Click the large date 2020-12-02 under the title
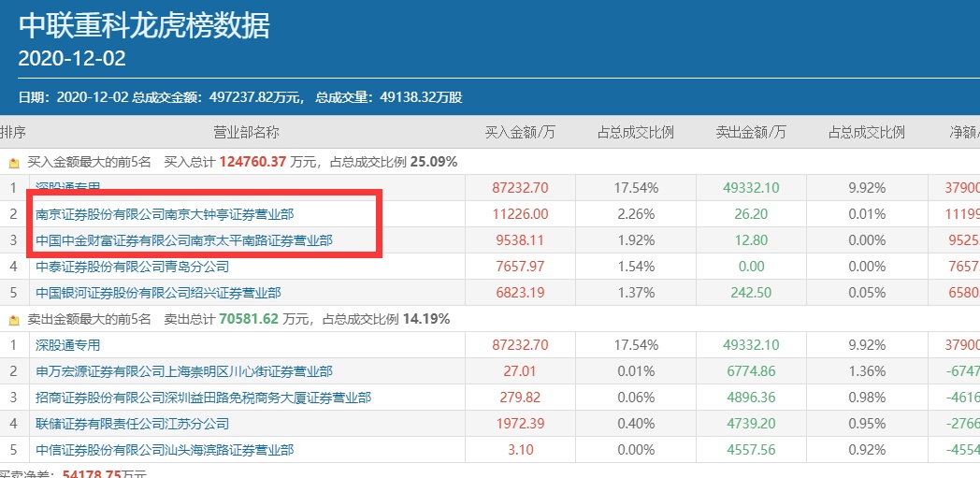 click(72, 59)
